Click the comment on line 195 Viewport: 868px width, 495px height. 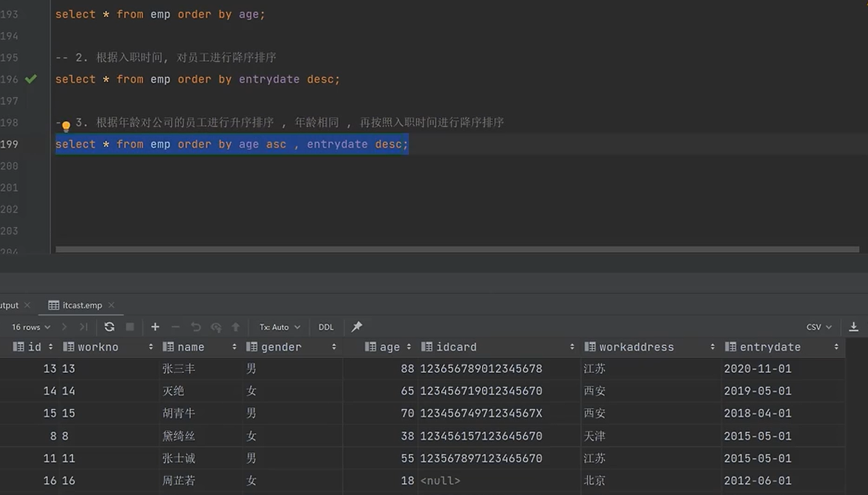[x=166, y=58]
